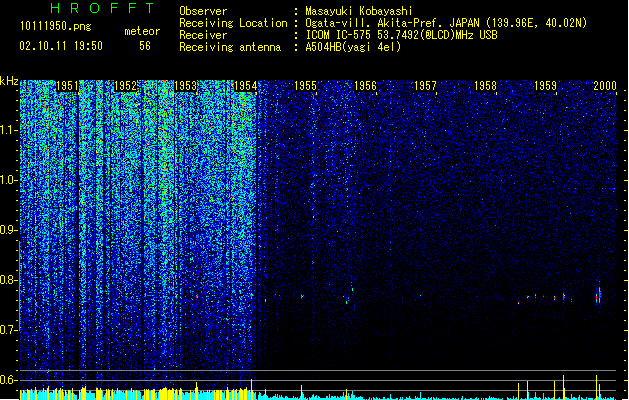Click the HROFFT title text

pos(102,8)
